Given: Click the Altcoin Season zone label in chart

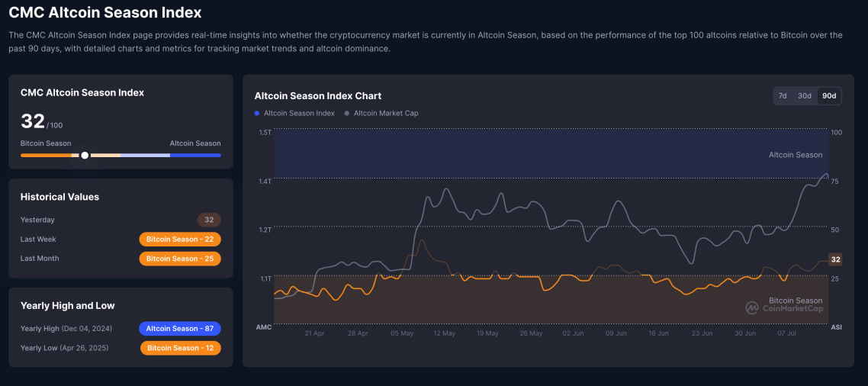Looking at the screenshot, I should point(795,155).
